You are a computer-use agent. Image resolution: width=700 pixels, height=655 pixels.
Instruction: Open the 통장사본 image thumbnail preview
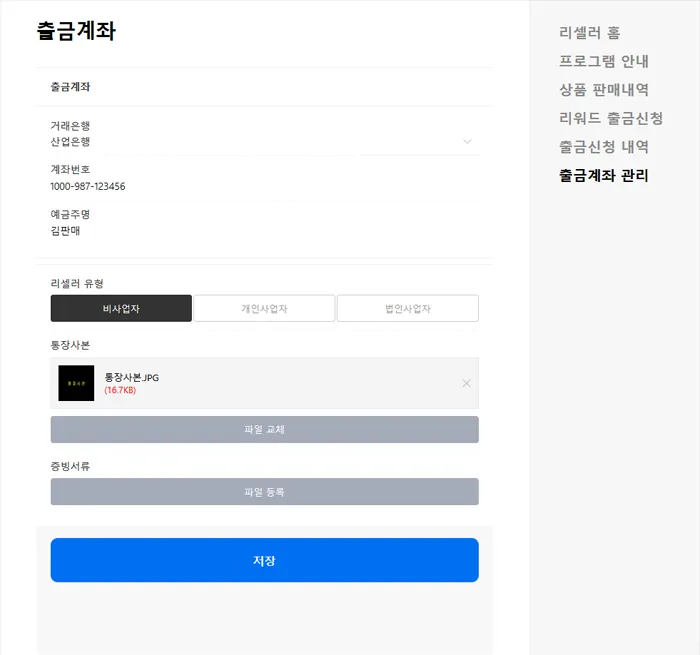76,383
